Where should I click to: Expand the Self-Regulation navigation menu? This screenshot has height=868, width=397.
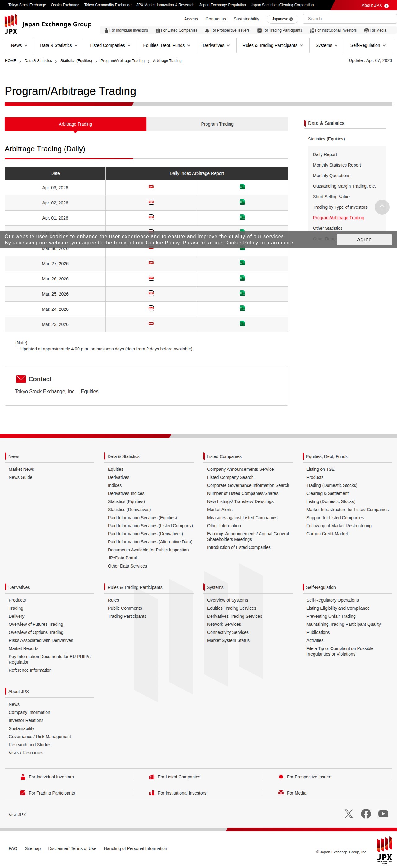368,45
